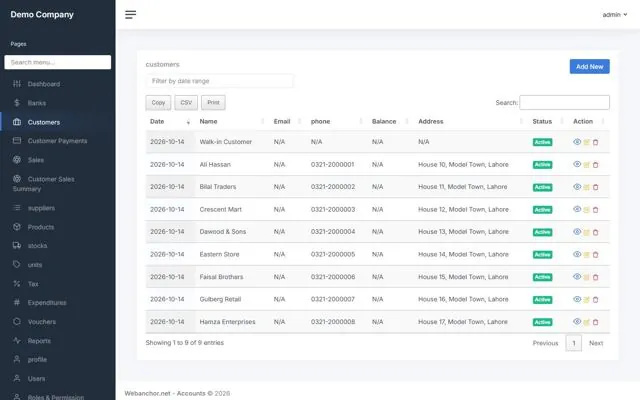Open Vouchers in sidebar
This screenshot has width=640, height=400.
click(58, 322)
